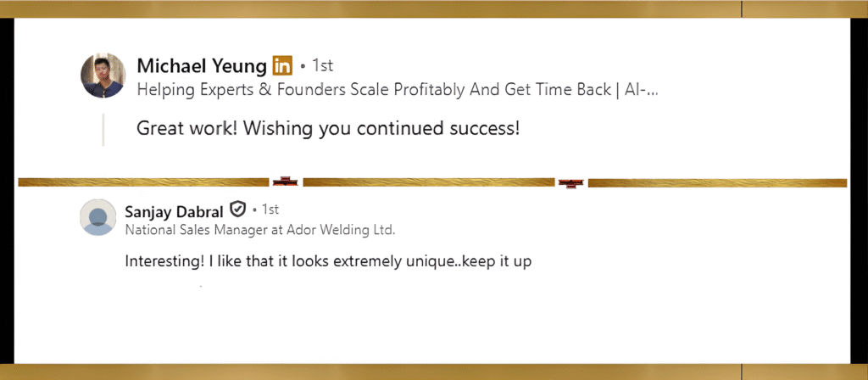Click the "Interesting! I like that it looks" comment
The height and width of the screenshot is (380, 868).
[328, 261]
